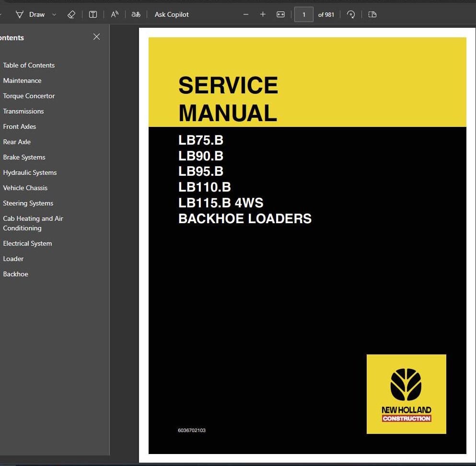
Task: Click the SERVICE MANUAL title text
Action: point(228,99)
